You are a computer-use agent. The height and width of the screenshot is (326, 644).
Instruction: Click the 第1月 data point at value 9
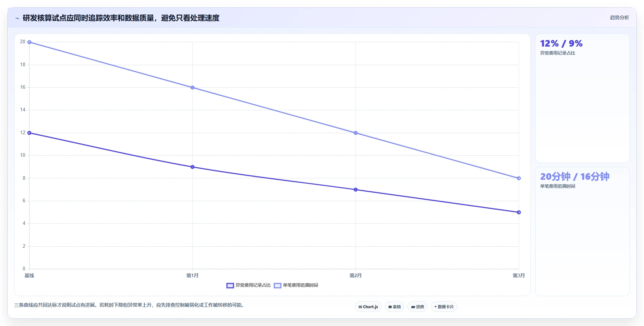(x=193, y=167)
